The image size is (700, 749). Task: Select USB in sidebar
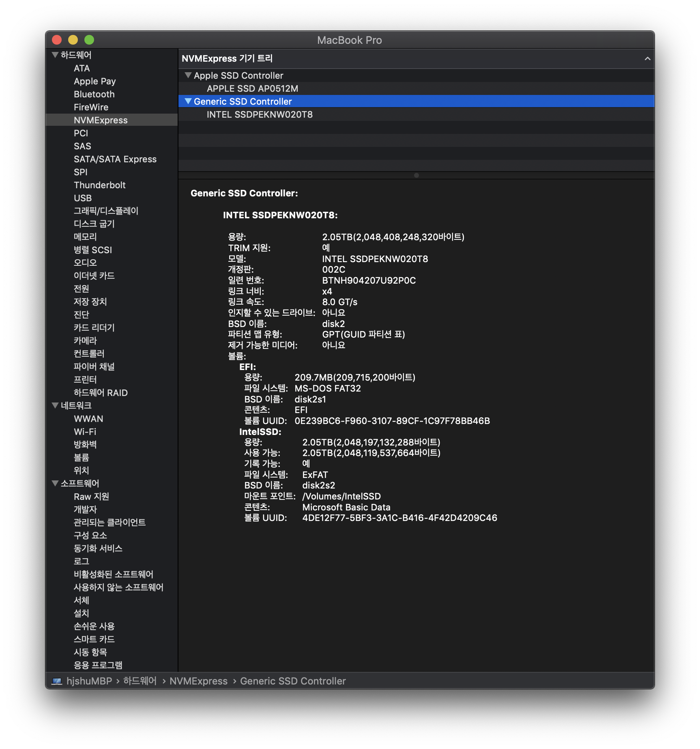(83, 198)
